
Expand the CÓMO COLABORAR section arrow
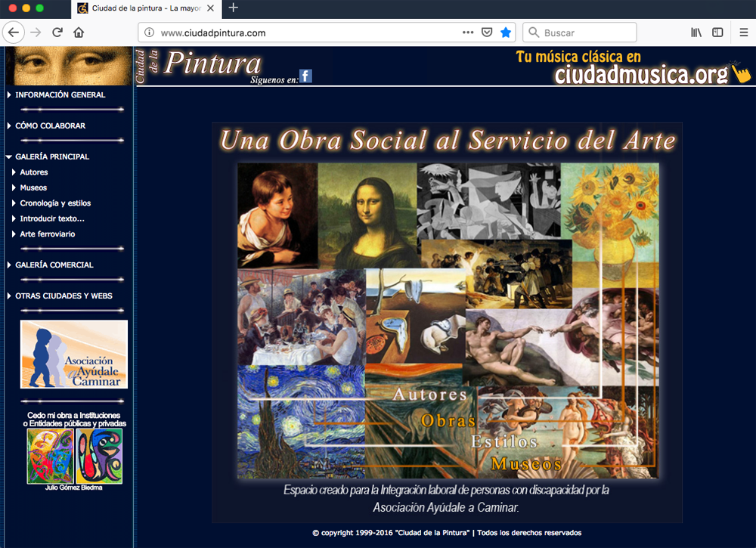coord(9,125)
